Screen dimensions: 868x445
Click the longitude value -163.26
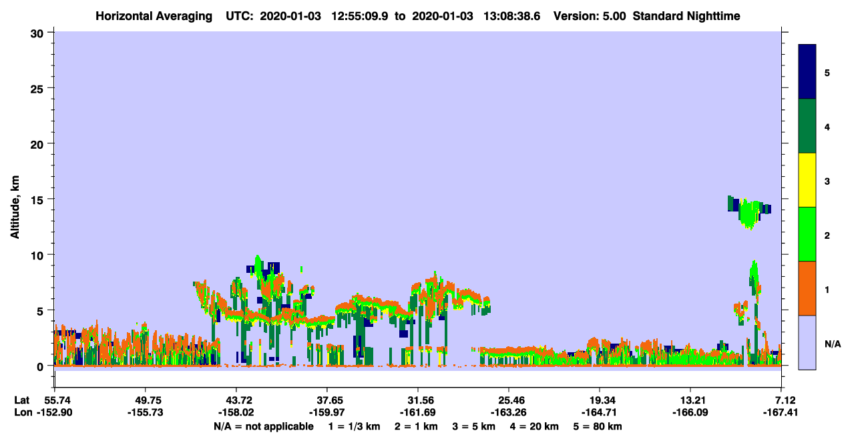tap(509, 413)
